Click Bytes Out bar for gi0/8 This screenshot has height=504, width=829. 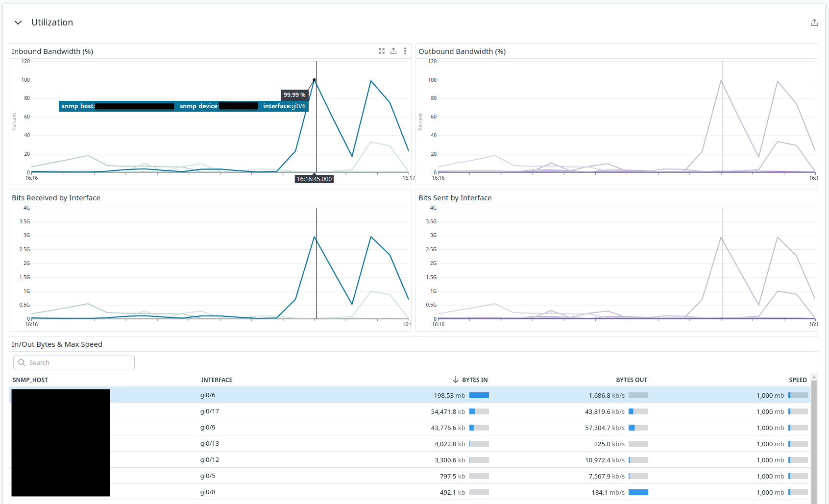(x=638, y=492)
